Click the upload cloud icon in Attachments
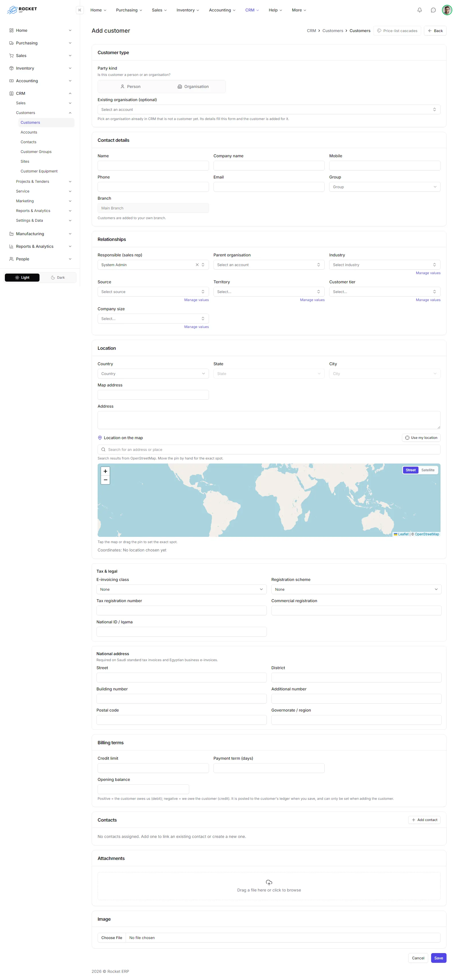458x980 pixels. [x=269, y=882]
